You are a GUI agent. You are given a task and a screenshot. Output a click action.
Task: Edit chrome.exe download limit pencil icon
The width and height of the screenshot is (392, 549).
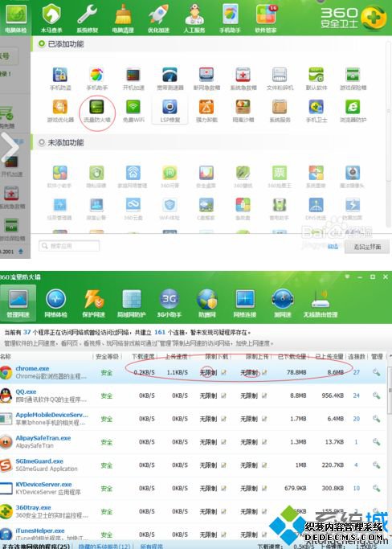pos(223,372)
